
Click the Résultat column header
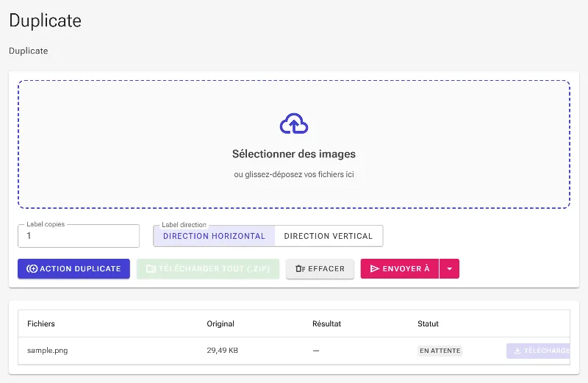[326, 323]
